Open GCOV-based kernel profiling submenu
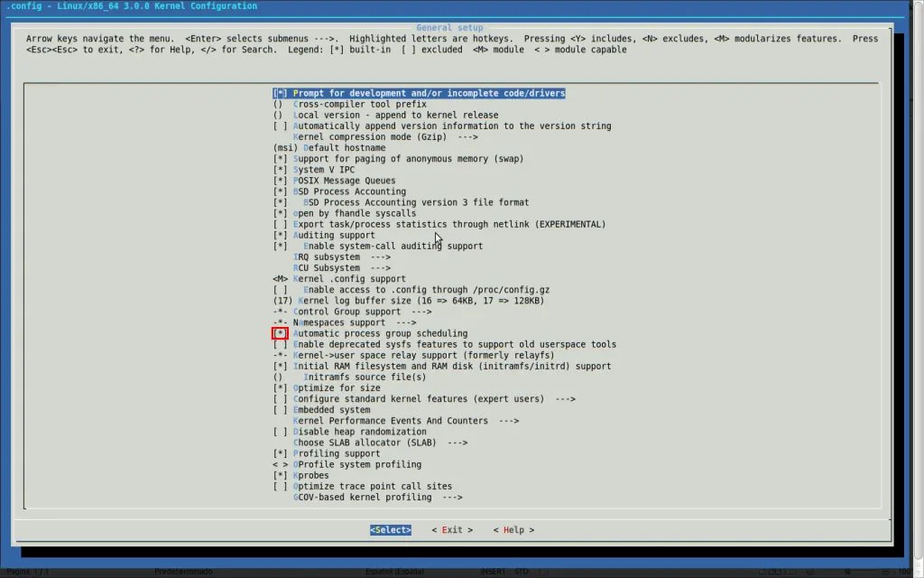Viewport: 924px width, 578px height. click(378, 498)
